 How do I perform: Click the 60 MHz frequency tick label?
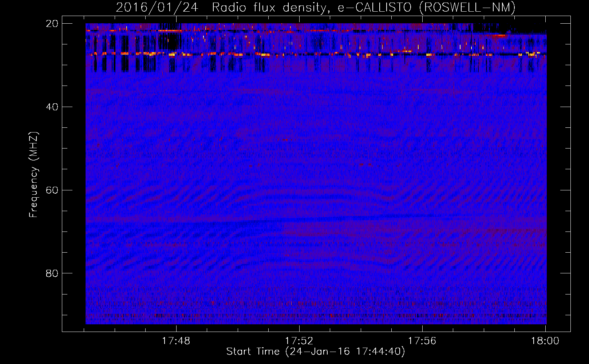point(52,190)
